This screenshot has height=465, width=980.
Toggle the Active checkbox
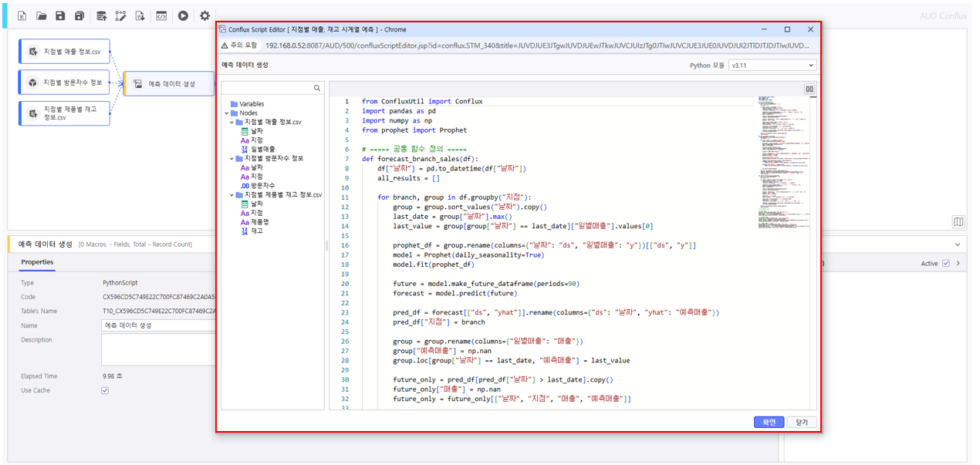[x=946, y=264]
